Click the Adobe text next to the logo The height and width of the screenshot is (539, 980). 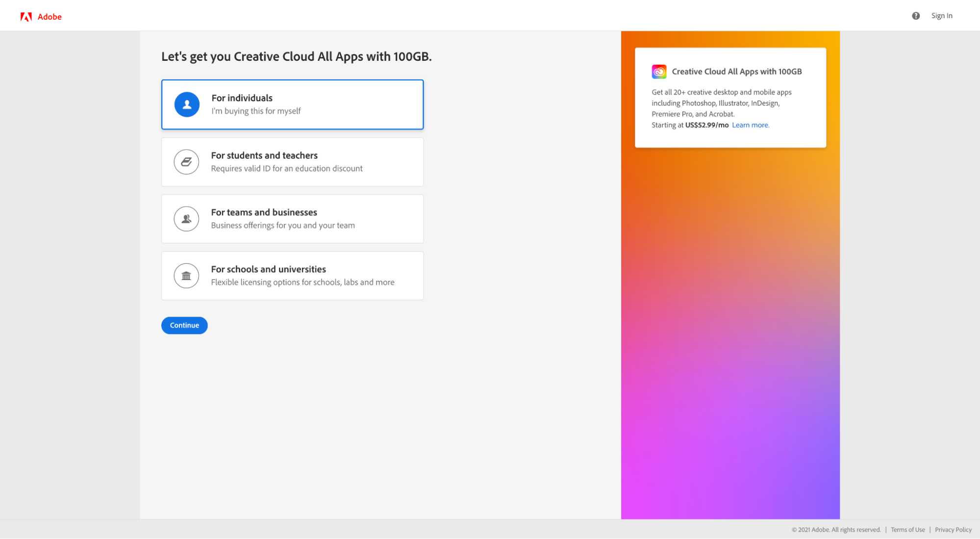(x=49, y=16)
